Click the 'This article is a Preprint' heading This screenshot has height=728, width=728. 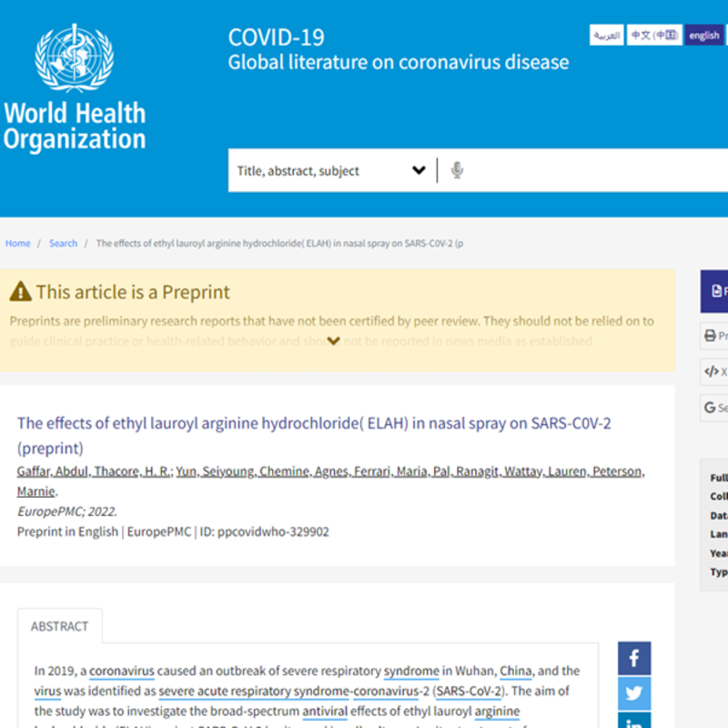point(133,292)
